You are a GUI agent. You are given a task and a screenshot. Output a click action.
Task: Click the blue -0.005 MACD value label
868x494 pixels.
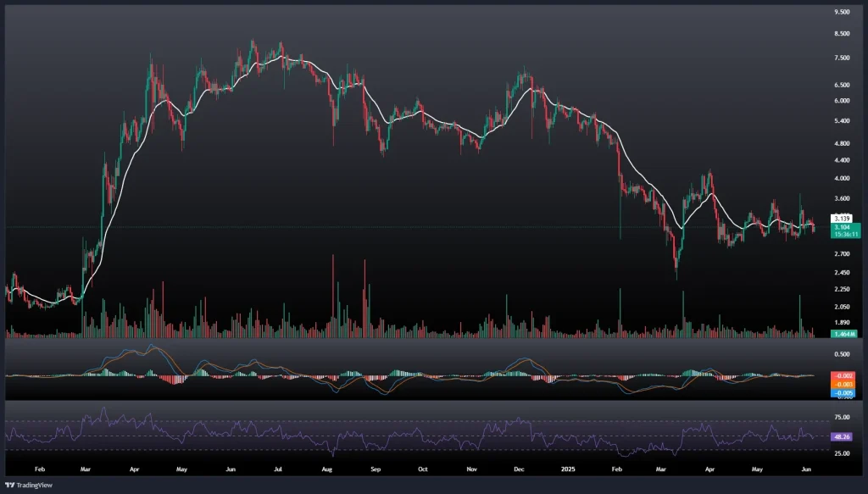tap(842, 392)
